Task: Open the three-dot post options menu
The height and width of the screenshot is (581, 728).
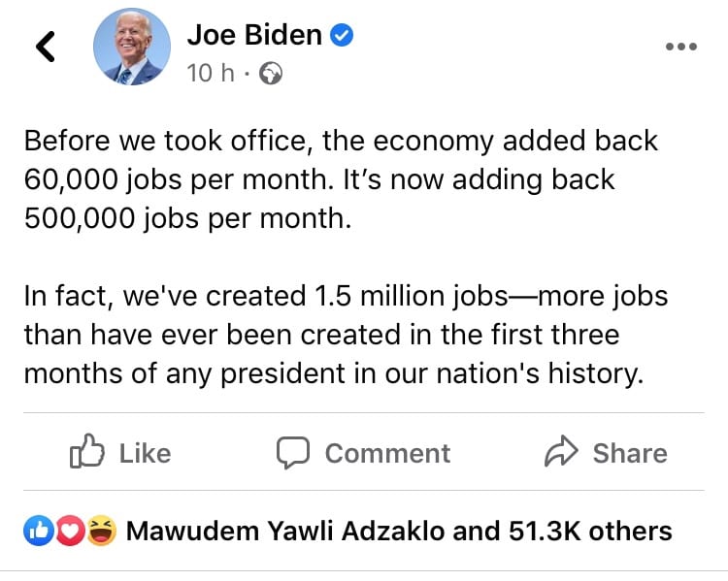Action: click(681, 47)
